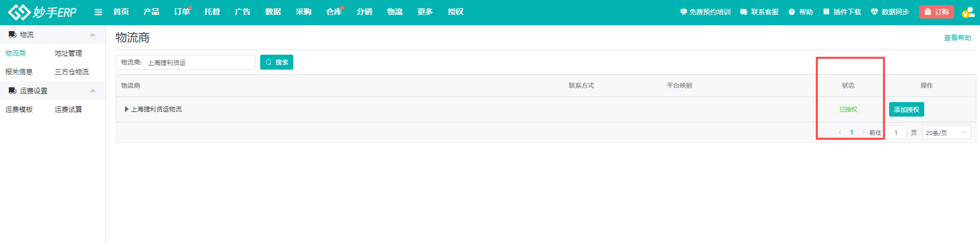Click the 物流 truck icon in sidebar

pyautogui.click(x=12, y=35)
